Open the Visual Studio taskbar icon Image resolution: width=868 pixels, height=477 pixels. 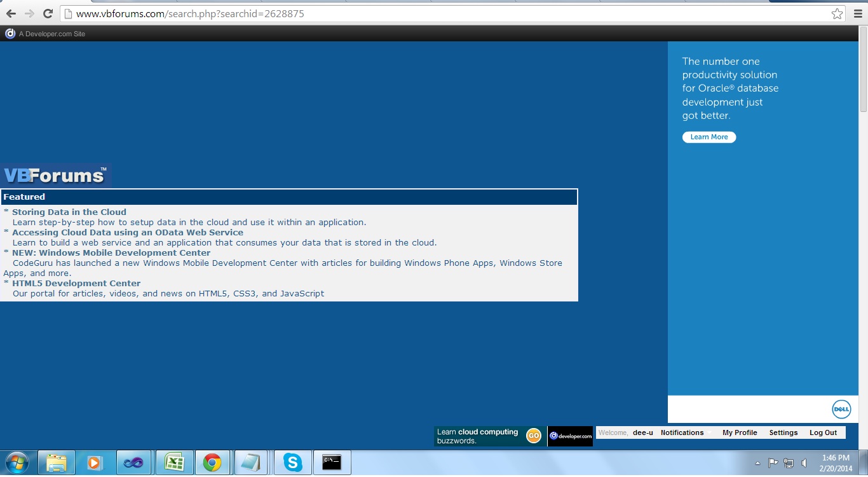(133, 462)
